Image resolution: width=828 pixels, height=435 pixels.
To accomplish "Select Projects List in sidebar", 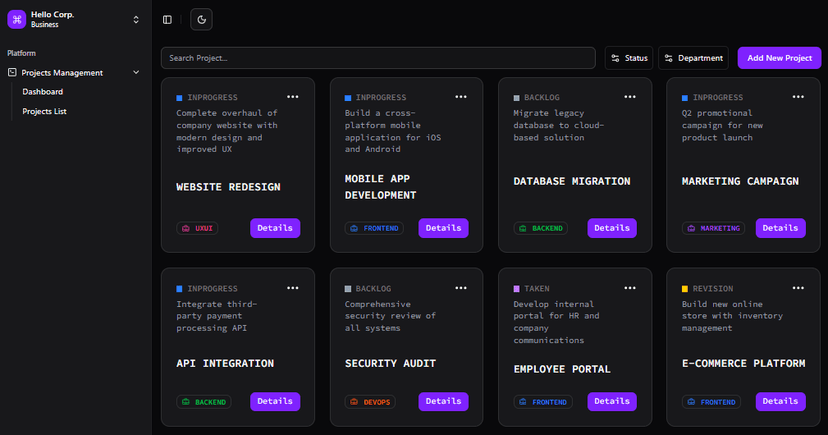I will 44,111.
